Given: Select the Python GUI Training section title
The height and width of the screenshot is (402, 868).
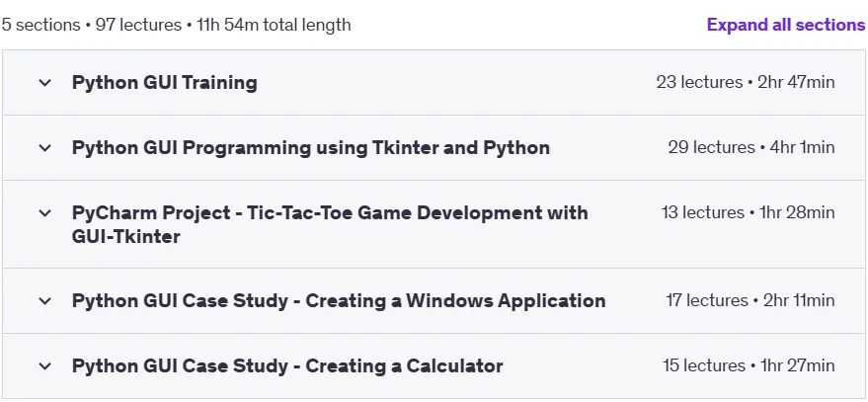Looking at the screenshot, I should 164,83.
